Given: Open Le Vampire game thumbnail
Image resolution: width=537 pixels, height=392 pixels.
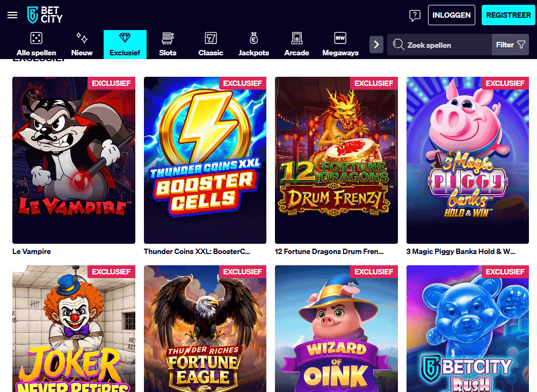Looking at the screenshot, I should coord(74,160).
